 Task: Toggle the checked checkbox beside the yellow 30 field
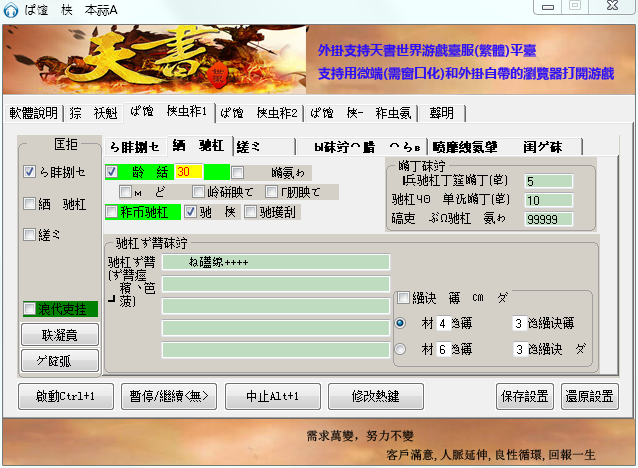click(112, 172)
